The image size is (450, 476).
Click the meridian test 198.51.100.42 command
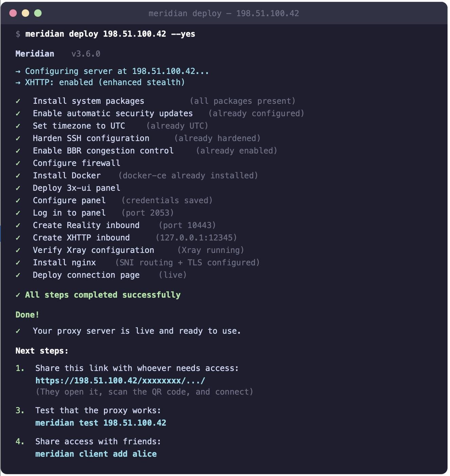(101, 423)
